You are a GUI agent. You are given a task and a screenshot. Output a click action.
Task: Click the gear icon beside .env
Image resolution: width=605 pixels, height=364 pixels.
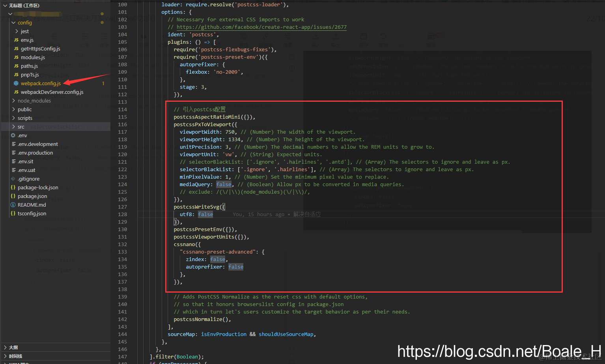click(13, 135)
